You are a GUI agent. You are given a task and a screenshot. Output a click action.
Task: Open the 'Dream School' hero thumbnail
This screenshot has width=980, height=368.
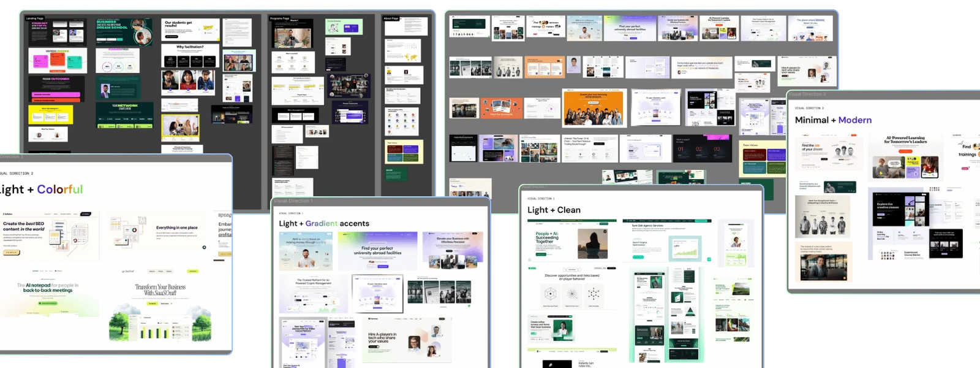coord(124,32)
